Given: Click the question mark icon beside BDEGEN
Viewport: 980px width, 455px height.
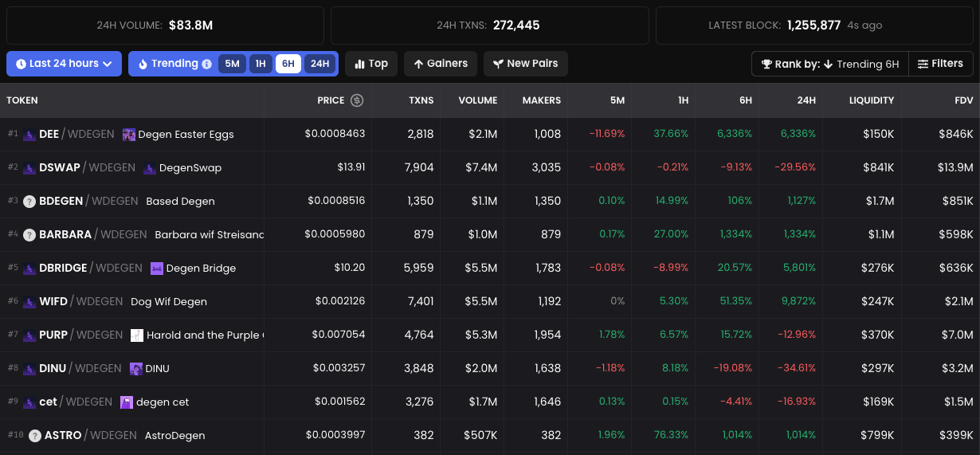Looking at the screenshot, I should click(x=29, y=202).
